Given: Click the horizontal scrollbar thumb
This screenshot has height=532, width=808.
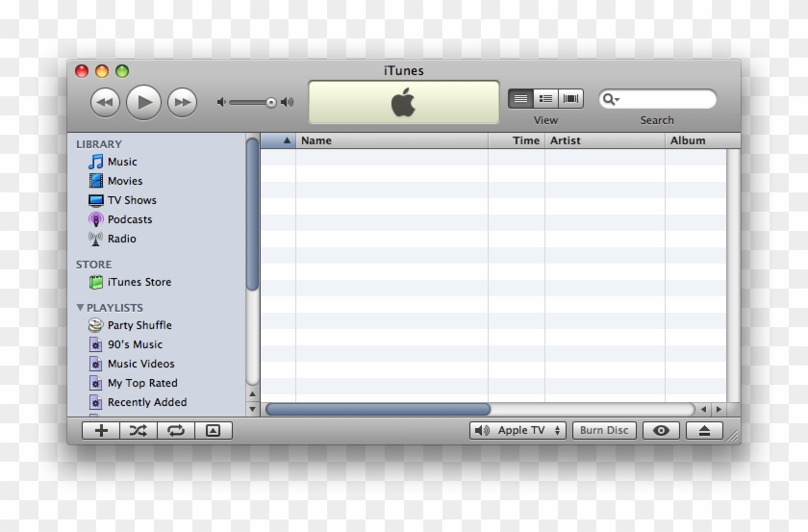Looking at the screenshot, I should click(x=378, y=409).
